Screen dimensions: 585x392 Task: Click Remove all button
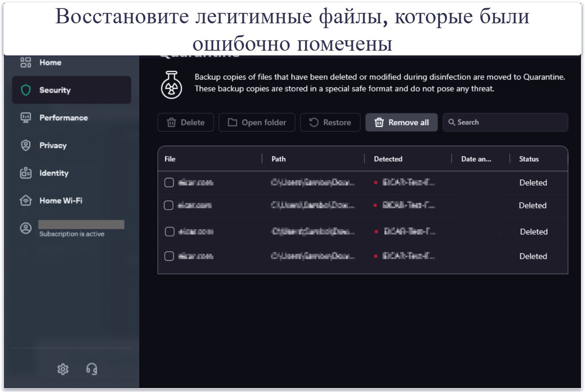click(x=401, y=122)
